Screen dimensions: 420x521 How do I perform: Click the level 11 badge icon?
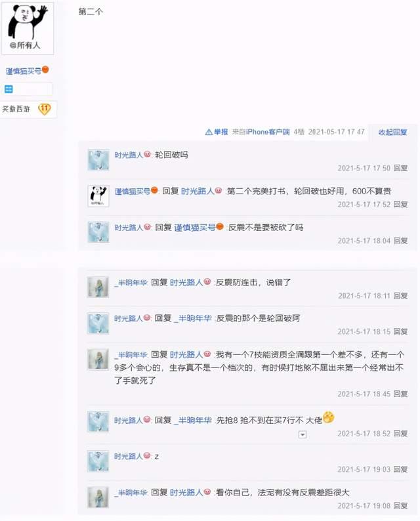(45, 109)
